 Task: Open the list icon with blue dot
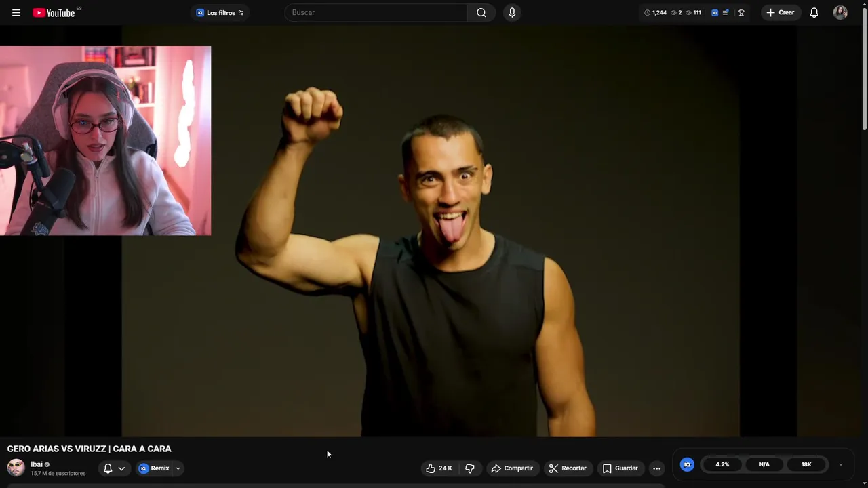tap(726, 13)
